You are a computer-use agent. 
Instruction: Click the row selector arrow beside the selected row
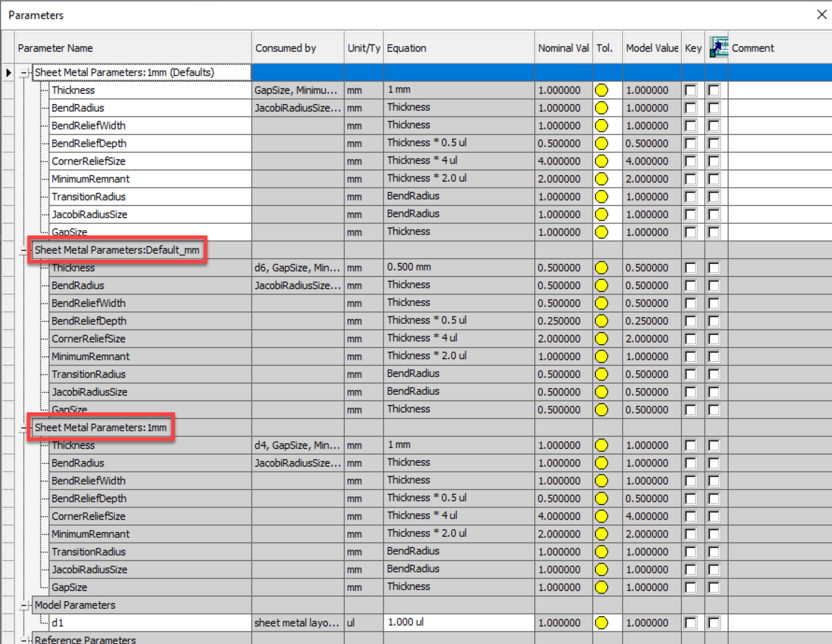[x=7, y=72]
